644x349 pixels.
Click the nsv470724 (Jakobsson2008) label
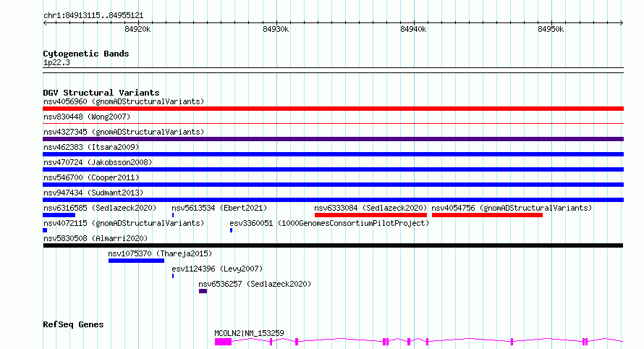point(98,162)
